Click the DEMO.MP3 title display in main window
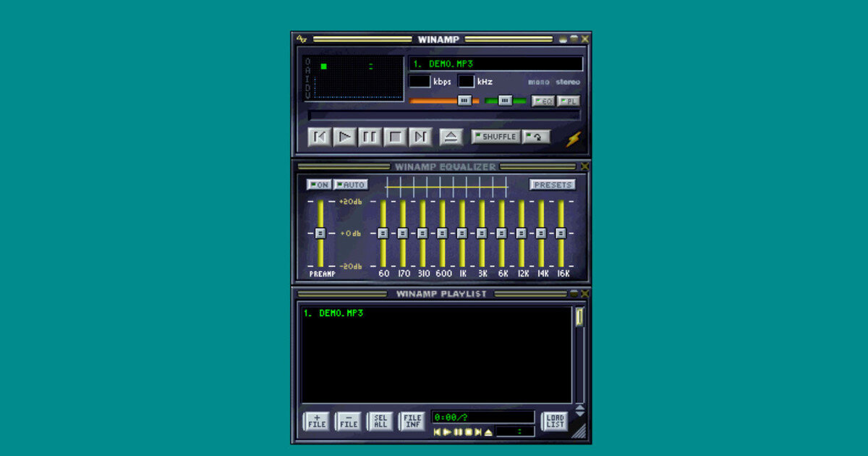 tap(495, 64)
